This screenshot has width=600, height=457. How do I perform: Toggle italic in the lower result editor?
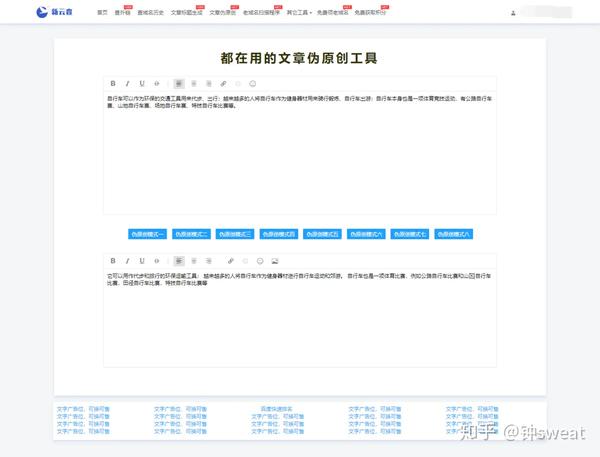tap(127, 261)
